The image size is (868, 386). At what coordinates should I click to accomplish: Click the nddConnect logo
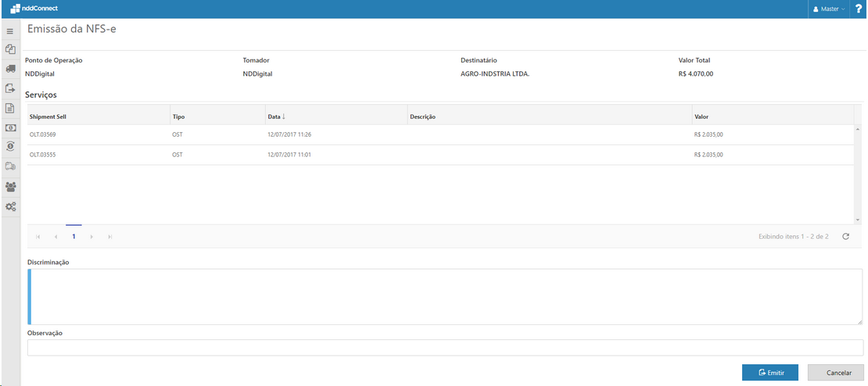click(x=34, y=9)
